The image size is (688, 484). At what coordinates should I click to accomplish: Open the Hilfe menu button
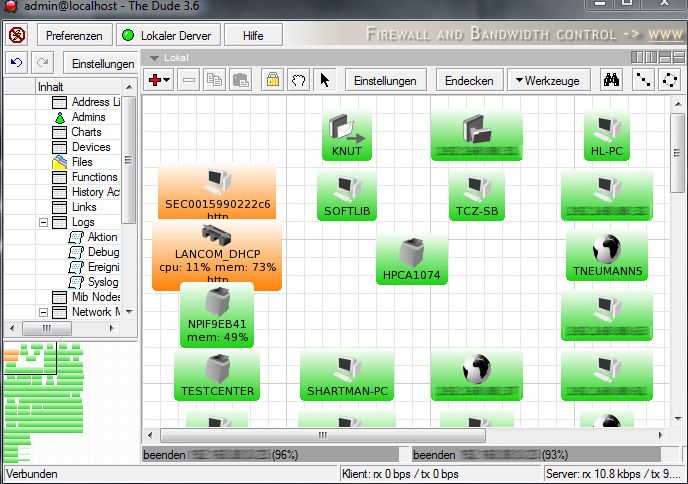click(x=253, y=35)
